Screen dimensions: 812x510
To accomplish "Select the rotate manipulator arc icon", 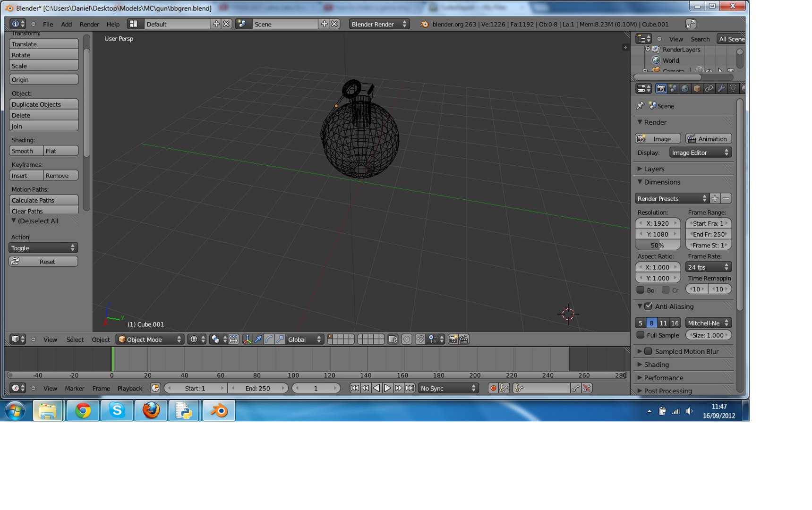I will (269, 339).
